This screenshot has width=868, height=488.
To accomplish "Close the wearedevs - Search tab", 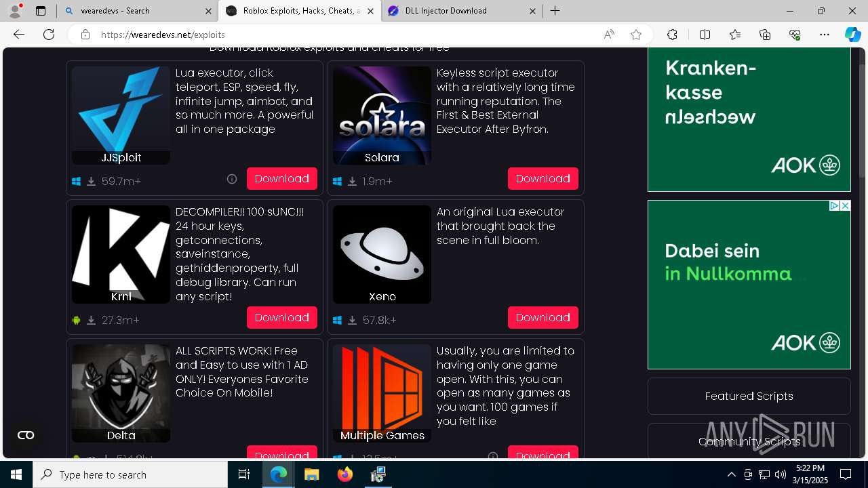I will tap(208, 11).
